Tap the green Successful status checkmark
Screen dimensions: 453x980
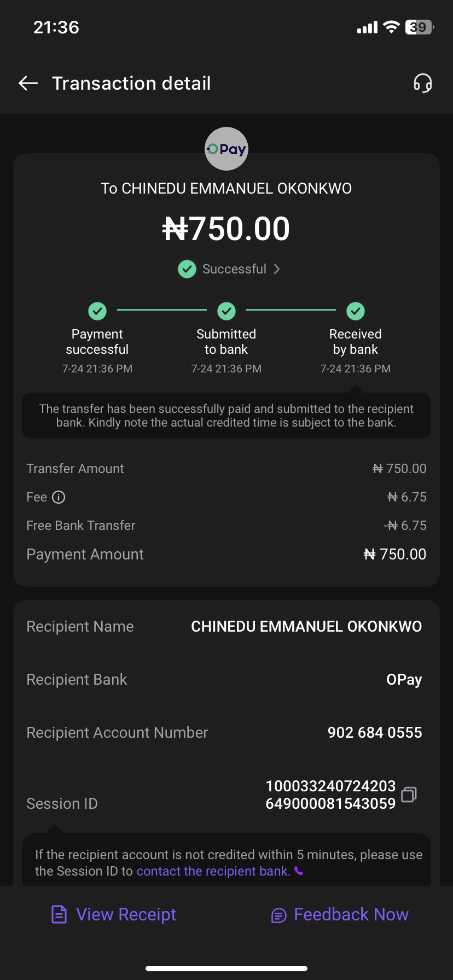tap(187, 269)
